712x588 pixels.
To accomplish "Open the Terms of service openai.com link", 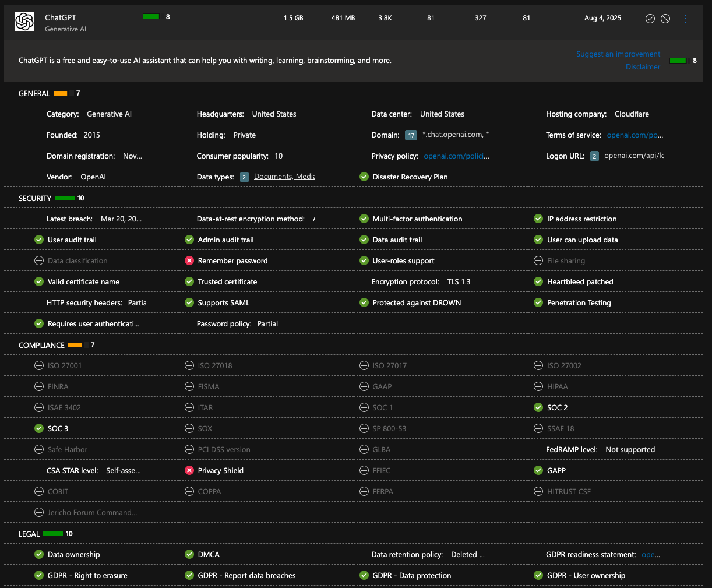I will coord(635,135).
